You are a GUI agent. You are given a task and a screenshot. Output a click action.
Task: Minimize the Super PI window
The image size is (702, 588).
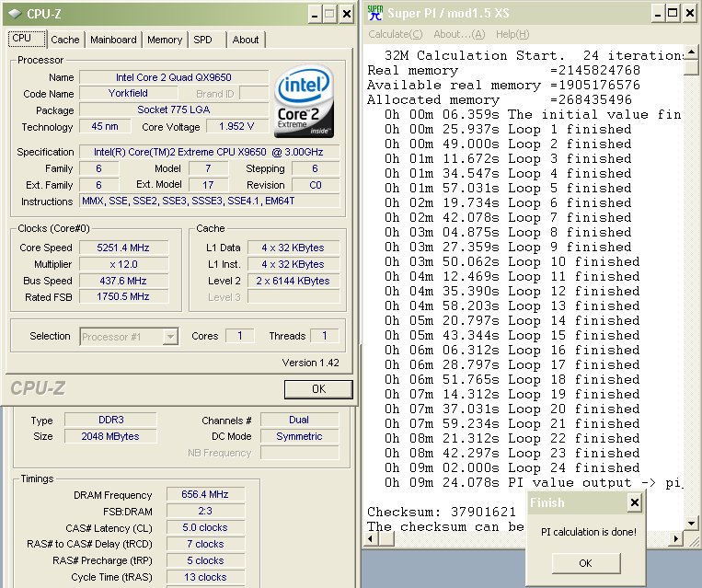tap(657, 14)
